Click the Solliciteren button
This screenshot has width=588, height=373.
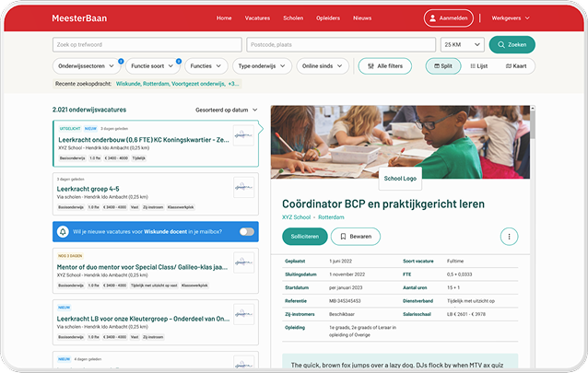pyautogui.click(x=304, y=237)
